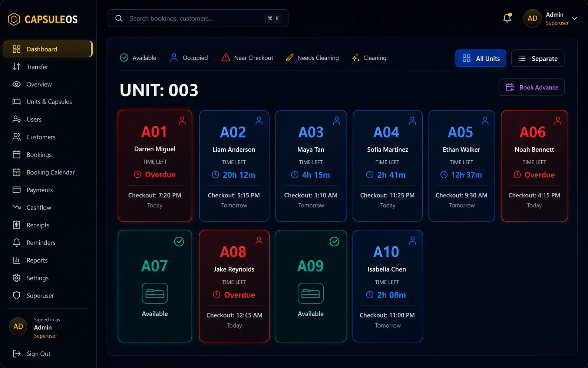The height and width of the screenshot is (368, 588).
Task: Click the CapsuleOS hexagon logo icon
Action: point(14,19)
